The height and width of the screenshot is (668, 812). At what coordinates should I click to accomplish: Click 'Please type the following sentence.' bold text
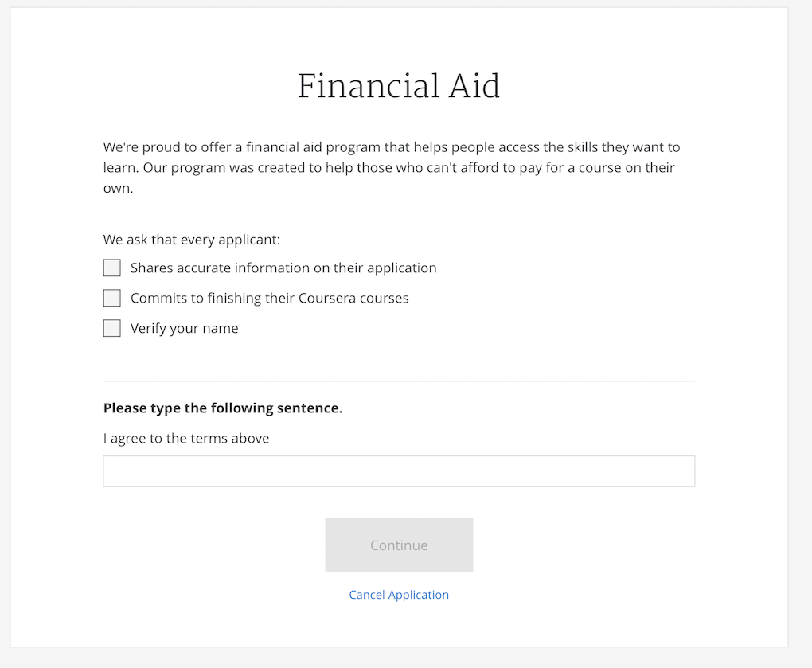click(x=223, y=408)
